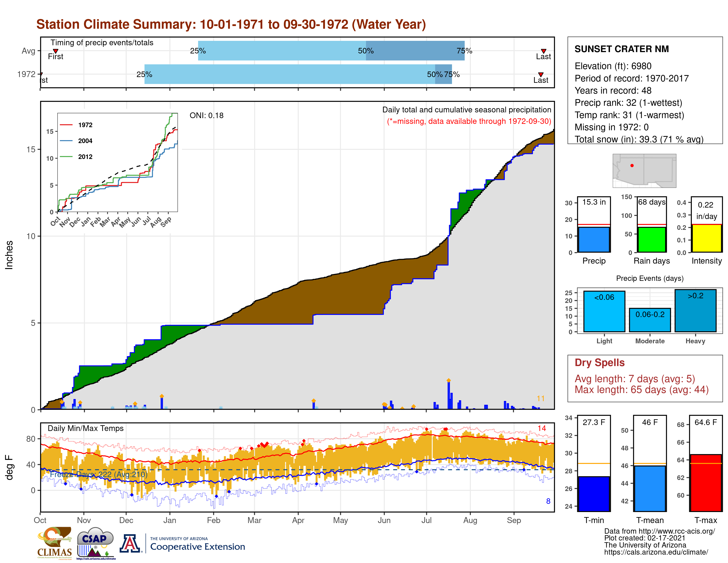This screenshot has height=563, width=728.
Task: Click the Moderate 0.06-0.2 events bar
Action: point(650,320)
